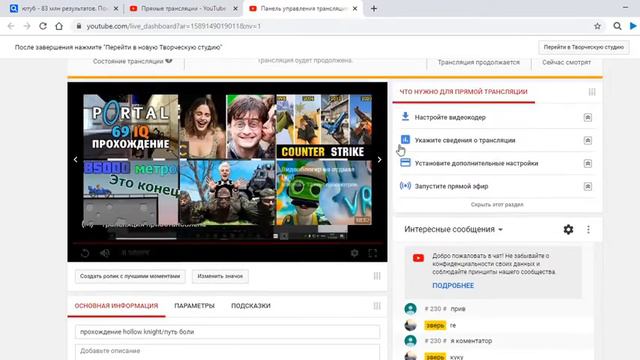The width and height of the screenshot is (640, 360).
Task: Switch to the 'ПАРАМЕТРЫ' tab
Action: coord(194,306)
